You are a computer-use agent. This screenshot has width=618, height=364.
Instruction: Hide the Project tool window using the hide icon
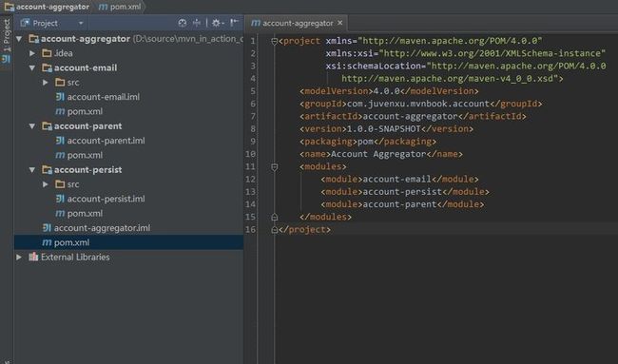[234, 23]
